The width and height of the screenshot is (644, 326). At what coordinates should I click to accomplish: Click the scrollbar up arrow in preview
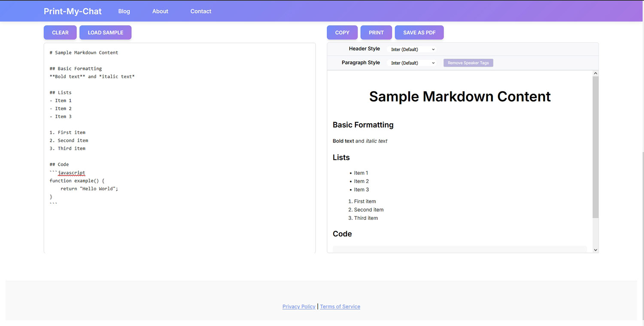click(595, 73)
